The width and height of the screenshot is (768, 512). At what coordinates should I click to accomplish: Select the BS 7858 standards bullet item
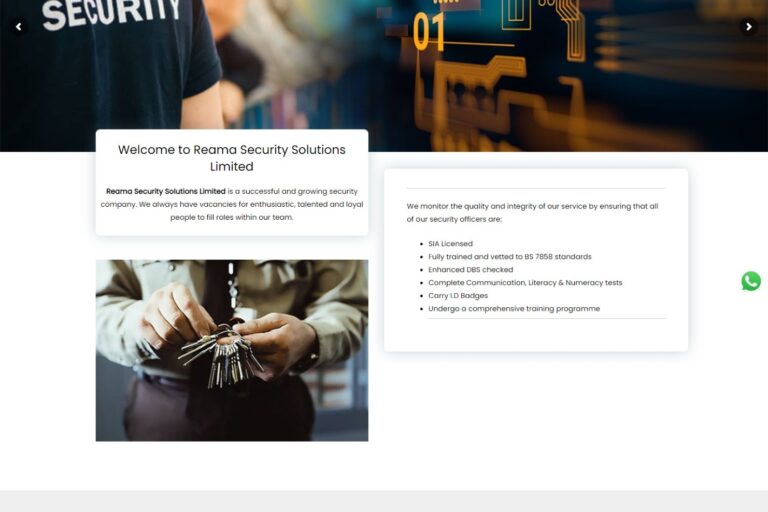click(510, 256)
